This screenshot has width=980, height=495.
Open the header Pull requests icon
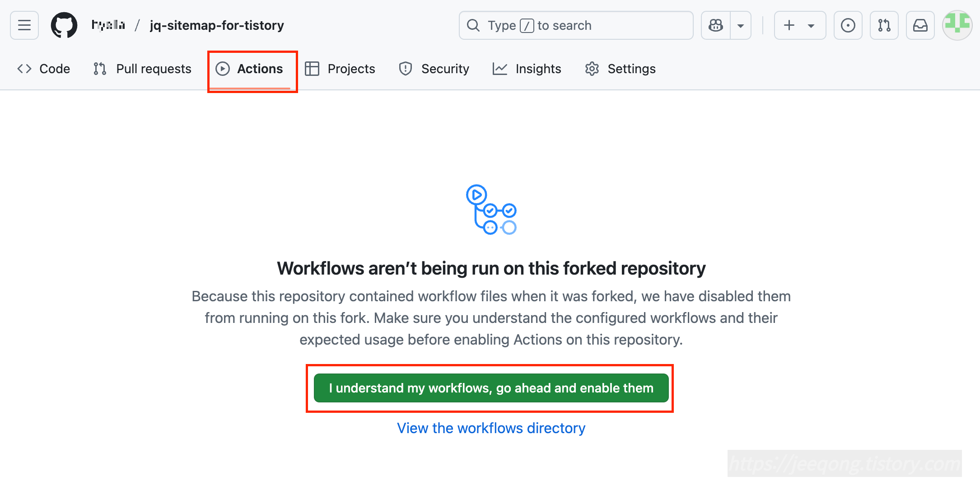[884, 25]
